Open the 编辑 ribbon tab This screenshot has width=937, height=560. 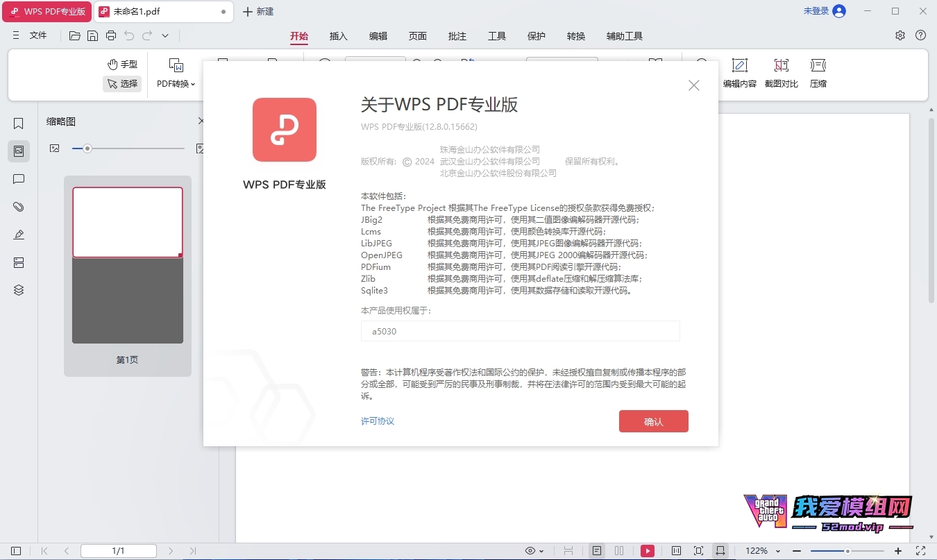coord(378,36)
